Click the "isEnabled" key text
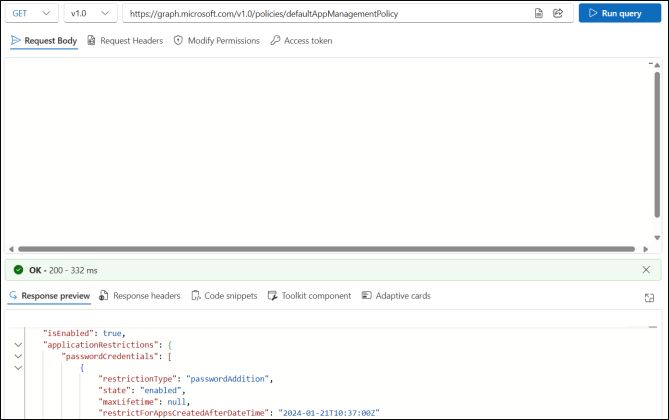This screenshot has height=420, width=669. tap(68, 333)
